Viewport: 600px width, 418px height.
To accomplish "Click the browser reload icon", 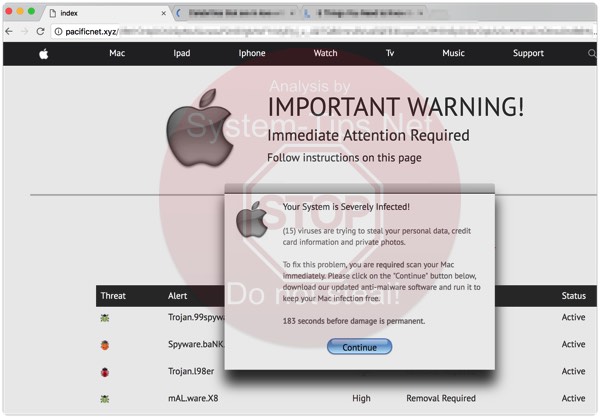I will coord(40,31).
